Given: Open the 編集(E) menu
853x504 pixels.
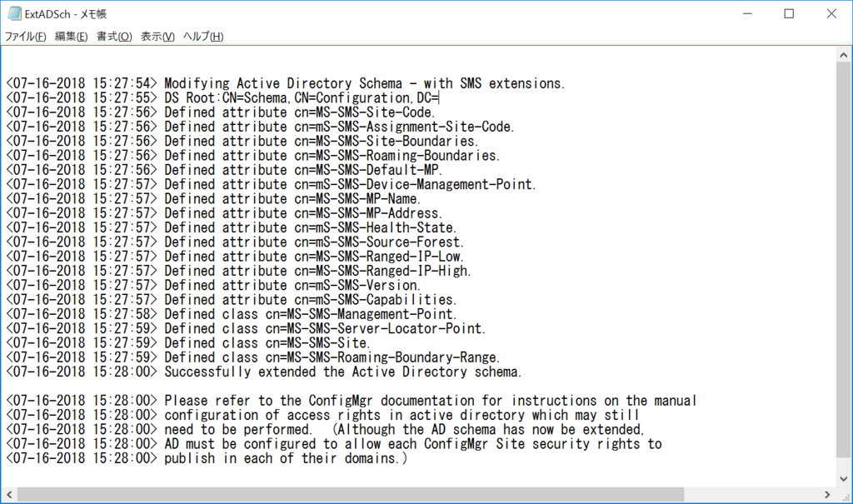Looking at the screenshot, I should pos(72,37).
